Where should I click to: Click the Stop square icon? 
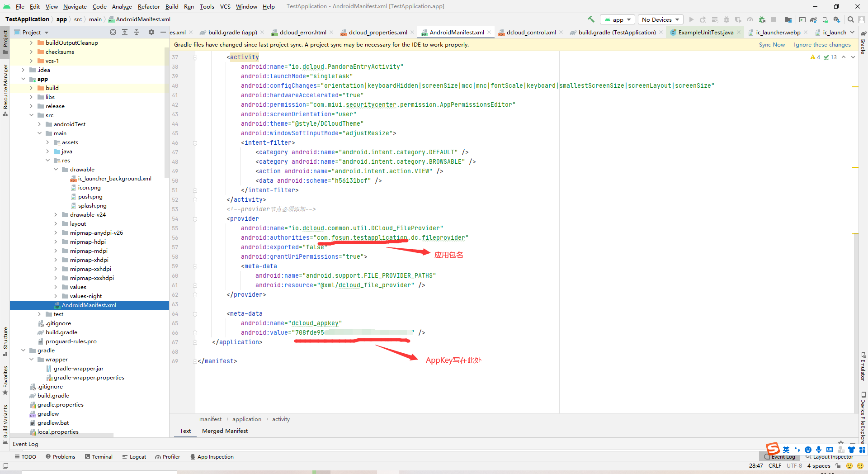point(774,19)
